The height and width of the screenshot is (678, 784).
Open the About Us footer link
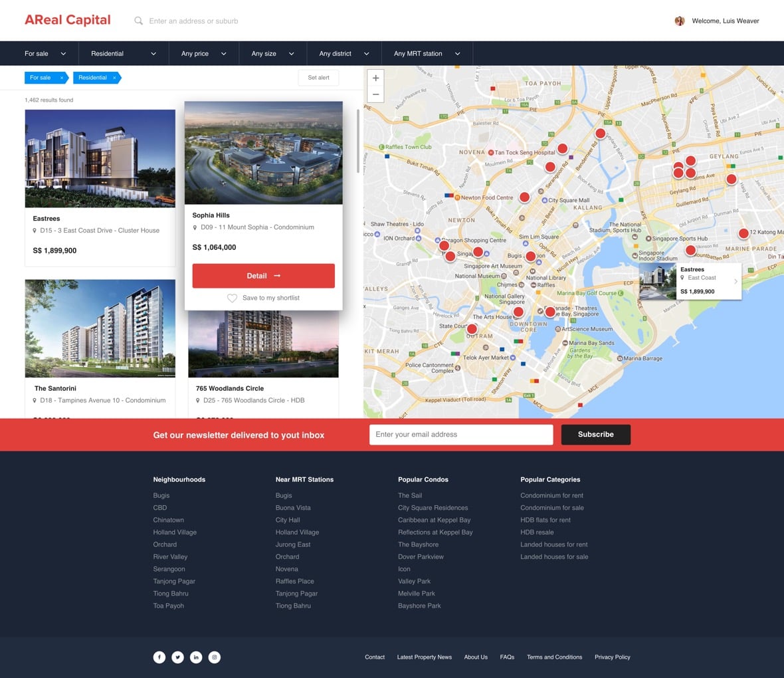coord(476,657)
